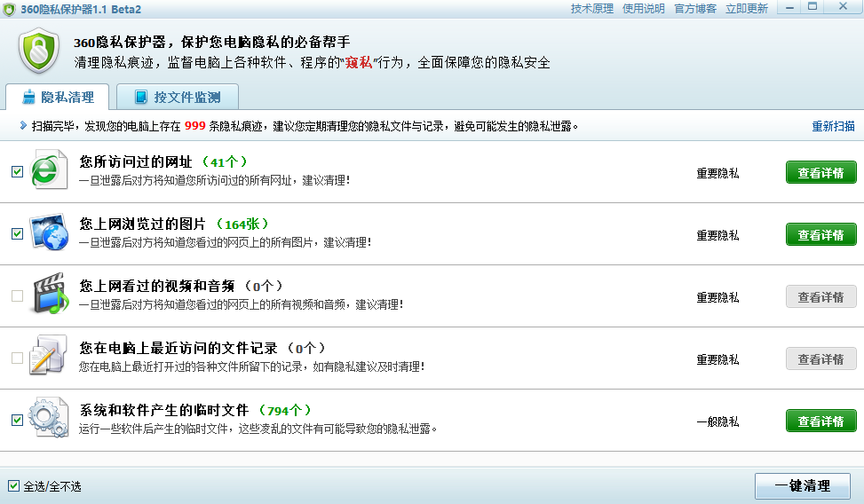The height and width of the screenshot is (504, 864).
Task: Open the 技术原理 link
Action: point(592,9)
